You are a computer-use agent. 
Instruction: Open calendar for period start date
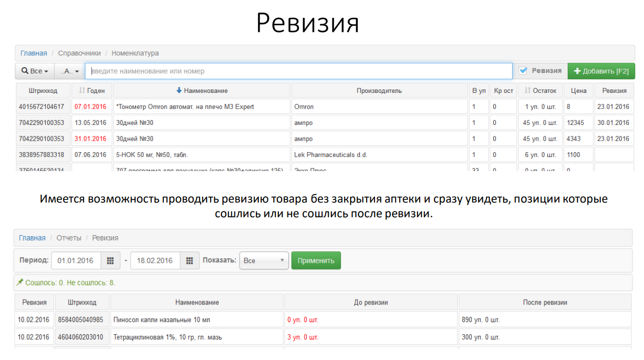(110, 261)
